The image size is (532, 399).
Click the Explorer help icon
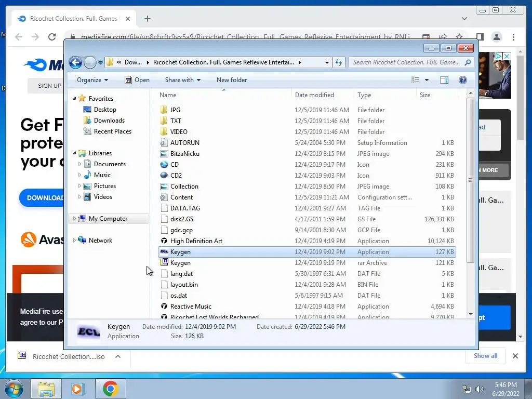point(463,80)
